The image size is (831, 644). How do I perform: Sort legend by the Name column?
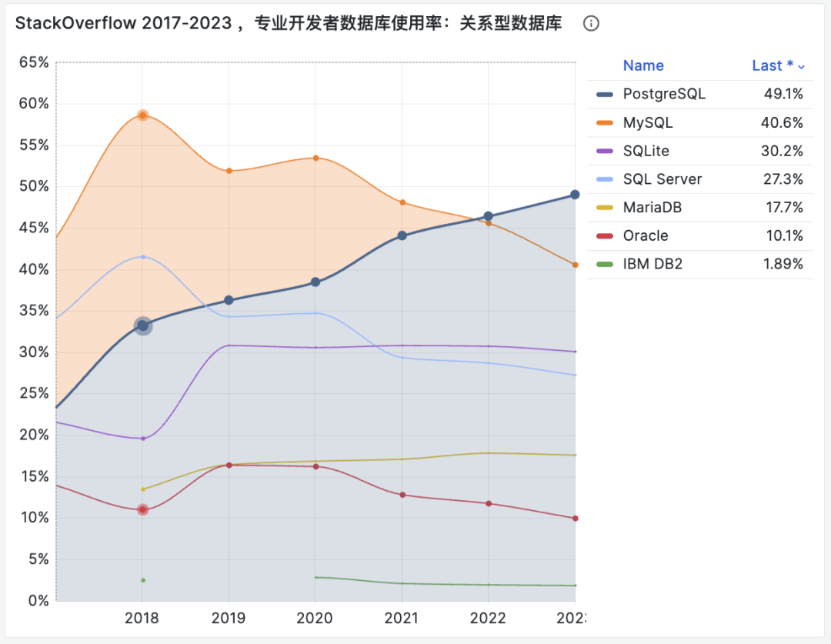pyautogui.click(x=643, y=65)
